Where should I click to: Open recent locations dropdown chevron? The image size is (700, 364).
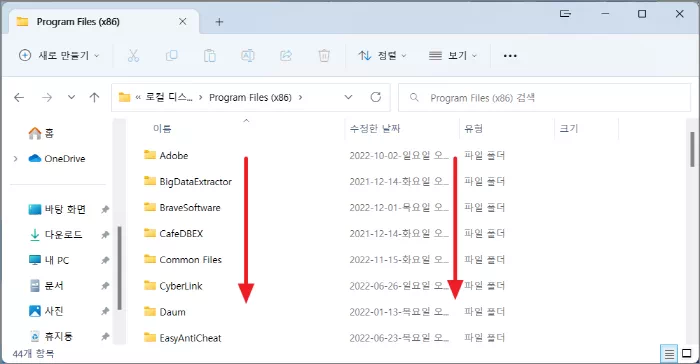(71, 97)
